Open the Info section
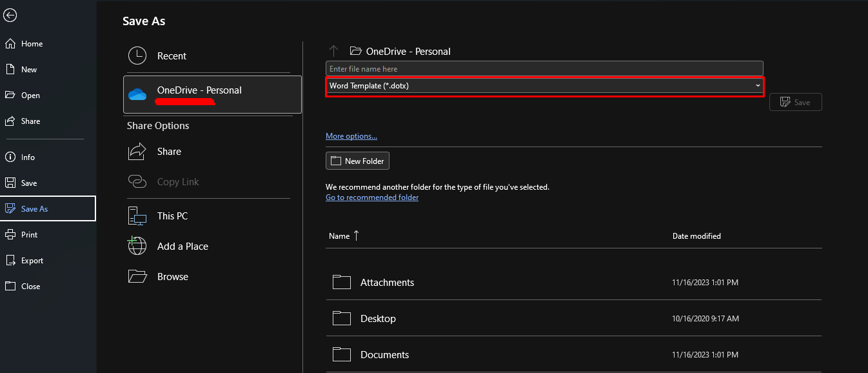Image resolution: width=868 pixels, height=373 pixels. pos(48,157)
